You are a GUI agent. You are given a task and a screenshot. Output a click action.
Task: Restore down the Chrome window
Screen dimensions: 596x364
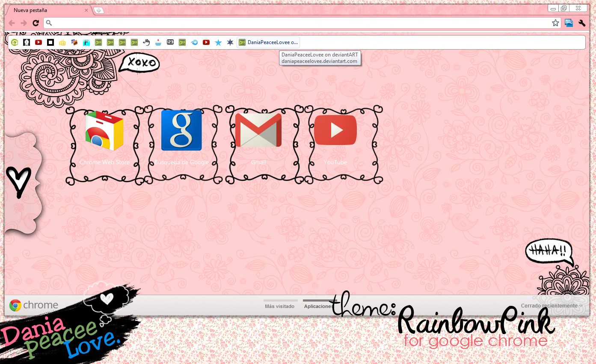[564, 9]
